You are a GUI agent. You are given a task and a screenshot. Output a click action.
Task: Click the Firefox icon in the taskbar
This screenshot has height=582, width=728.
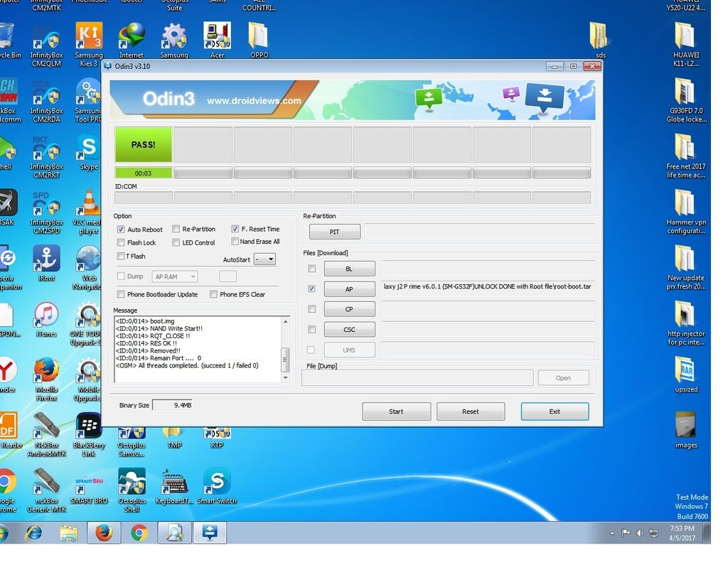click(104, 532)
